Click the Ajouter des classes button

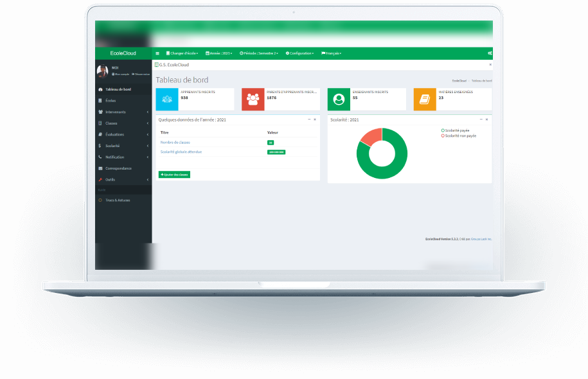tap(174, 175)
